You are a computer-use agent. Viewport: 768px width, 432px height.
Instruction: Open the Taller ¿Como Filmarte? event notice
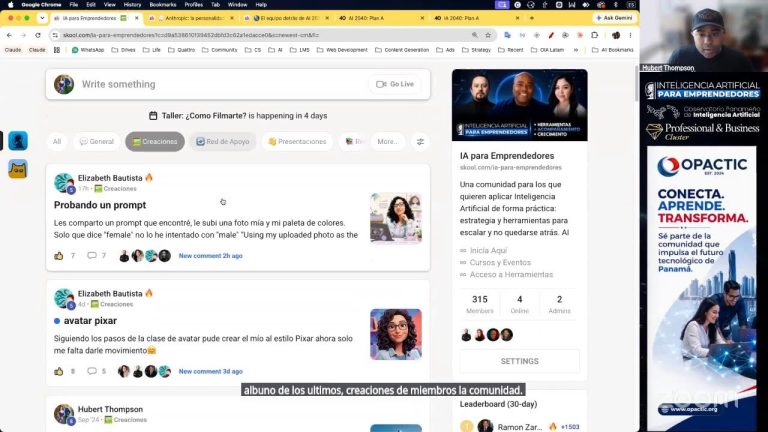238,116
